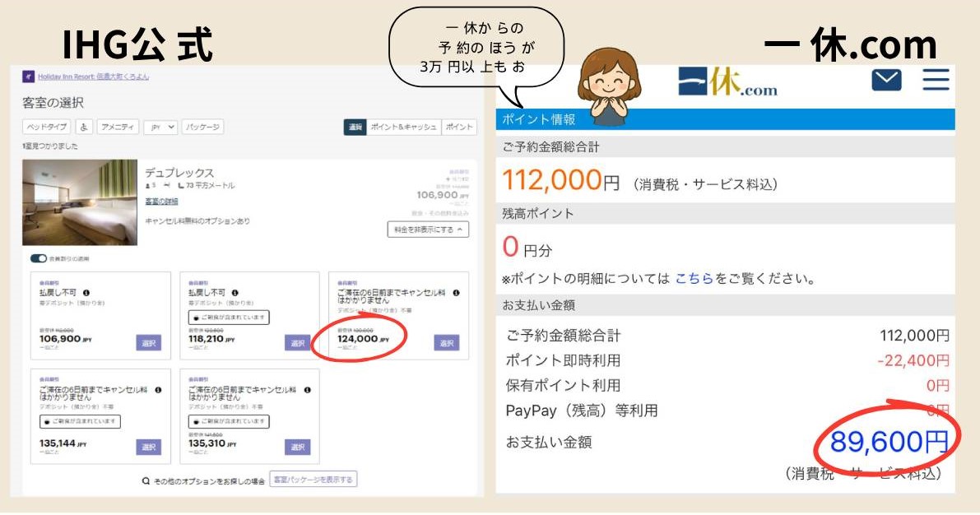Click the デュプレックス room photo thumbnail
The width and height of the screenshot is (980, 515).
click(x=80, y=202)
